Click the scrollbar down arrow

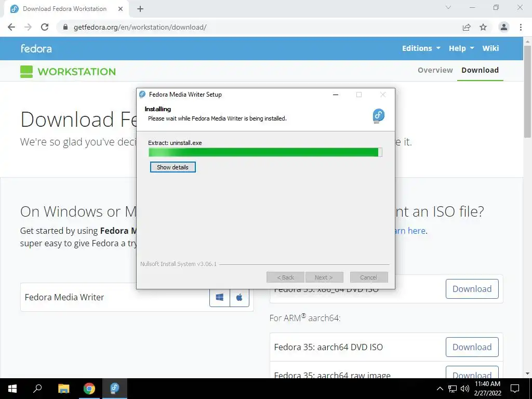[x=527, y=374]
